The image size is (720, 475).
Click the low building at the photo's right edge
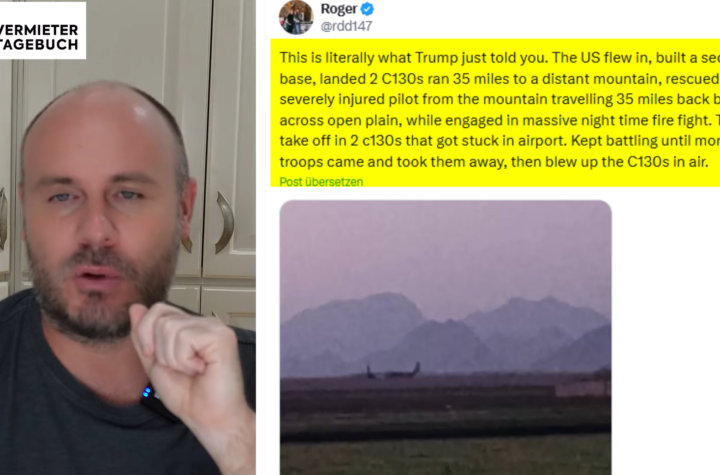pos(583,387)
